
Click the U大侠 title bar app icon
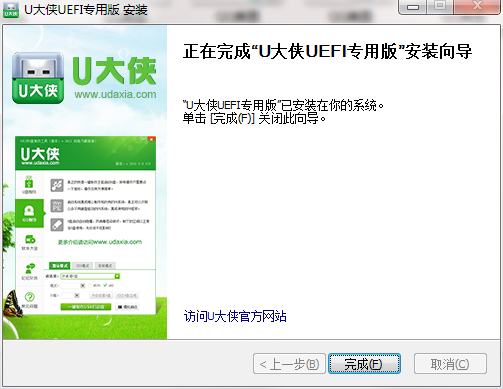(11, 10)
